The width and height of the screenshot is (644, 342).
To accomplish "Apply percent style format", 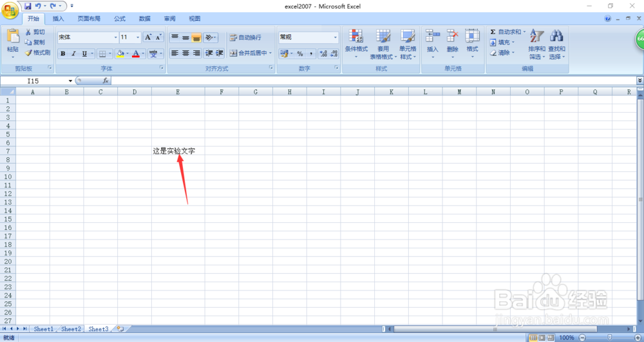I will (x=300, y=53).
